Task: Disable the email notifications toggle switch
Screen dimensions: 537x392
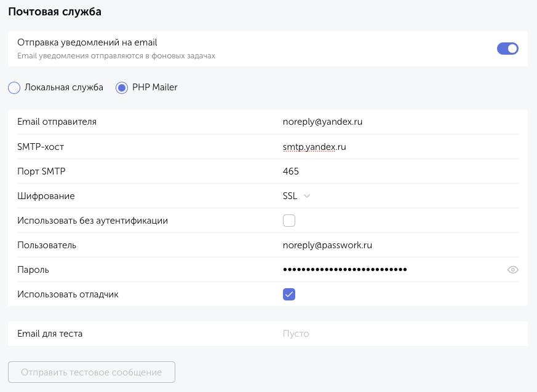Action: click(x=507, y=49)
